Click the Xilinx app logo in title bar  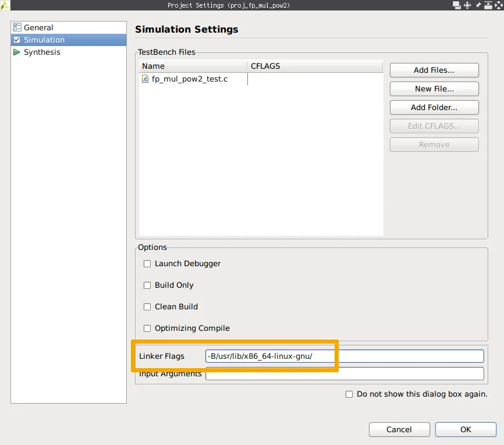pos(5,5)
